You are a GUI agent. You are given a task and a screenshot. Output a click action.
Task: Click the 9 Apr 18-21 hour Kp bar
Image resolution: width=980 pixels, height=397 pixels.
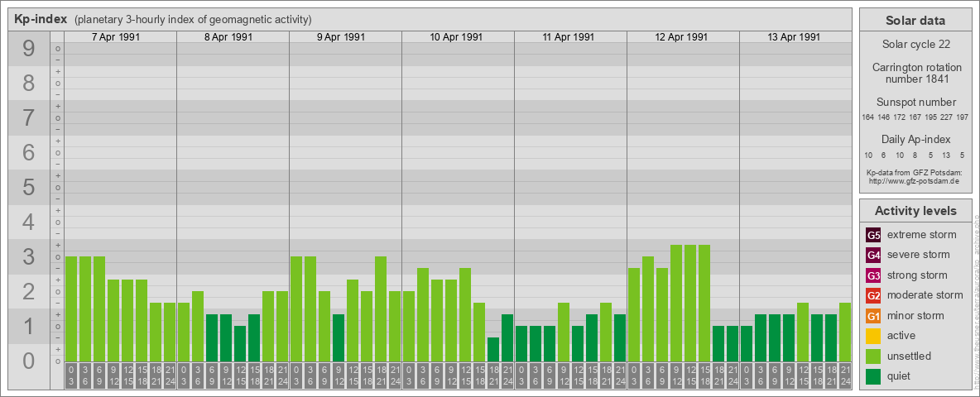point(381,309)
